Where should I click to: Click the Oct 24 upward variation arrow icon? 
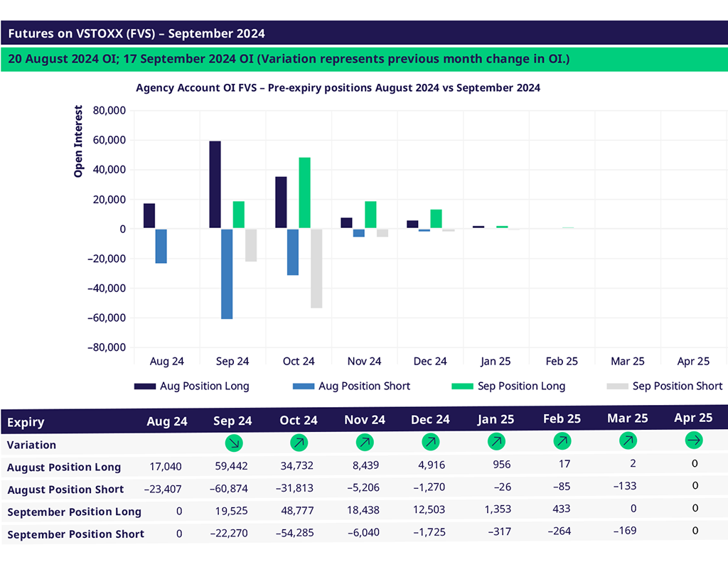[299, 443]
